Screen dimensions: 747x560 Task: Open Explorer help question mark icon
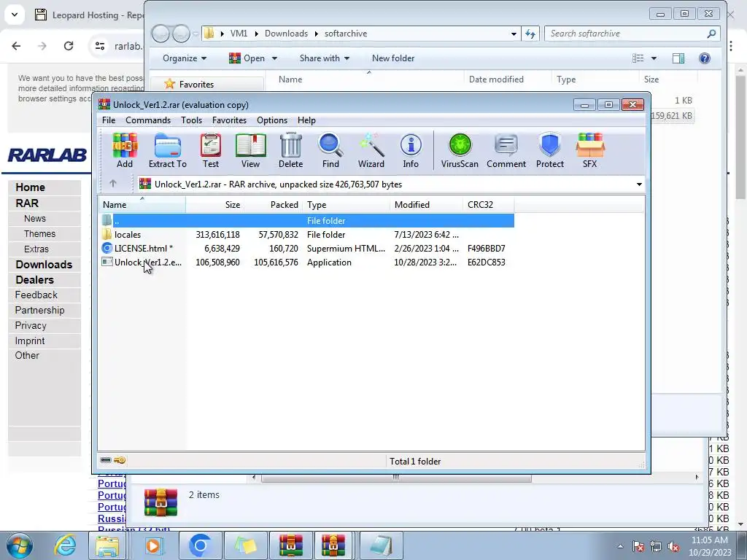point(705,58)
